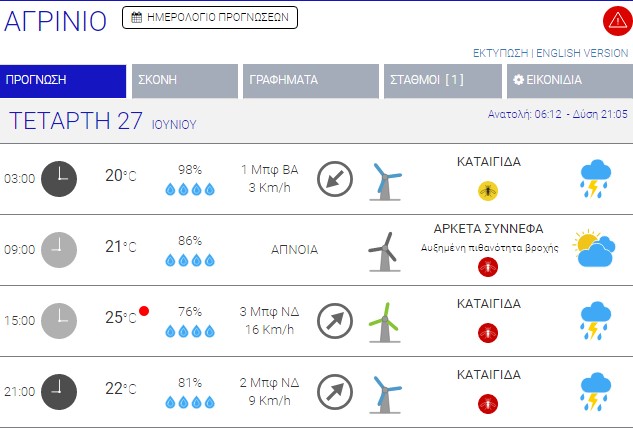The width and height of the screenshot is (633, 428).
Task: Switch to the ΣΚΟΝΗ tab
Action: tap(183, 81)
